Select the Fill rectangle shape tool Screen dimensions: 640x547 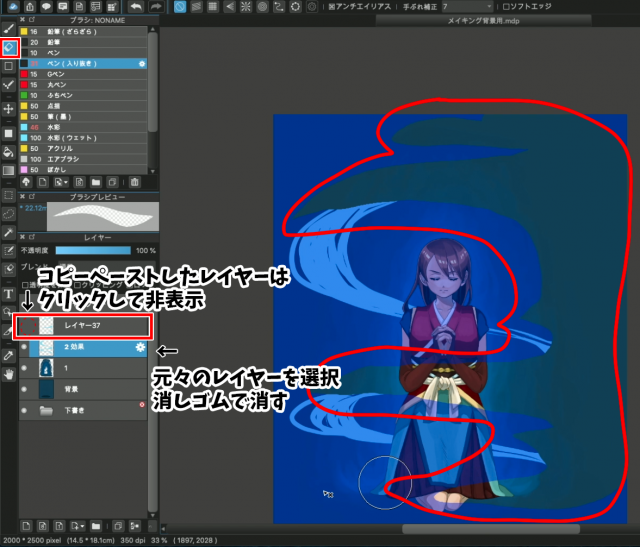tap(9, 133)
